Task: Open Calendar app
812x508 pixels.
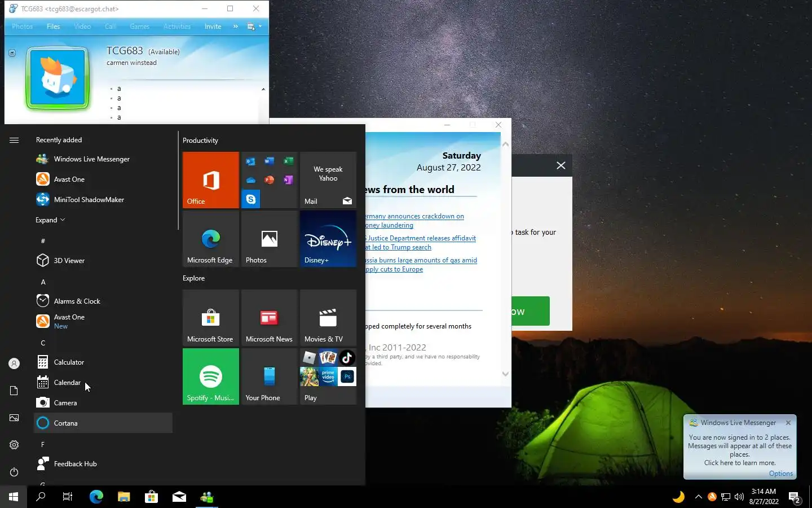Action: [103, 383]
